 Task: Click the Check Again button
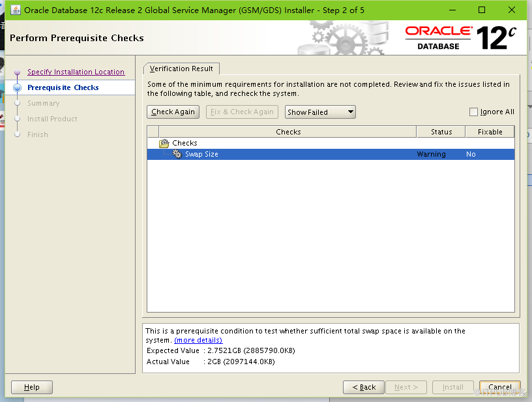[x=173, y=112]
